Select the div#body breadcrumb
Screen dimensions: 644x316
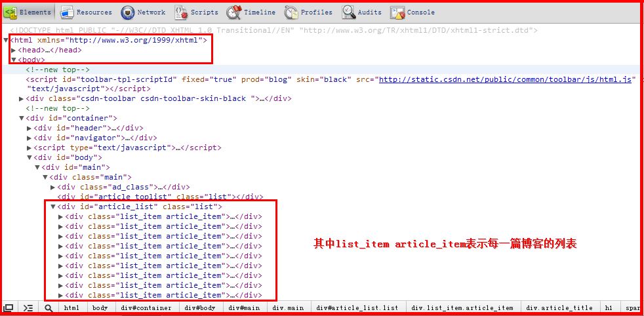click(x=200, y=307)
